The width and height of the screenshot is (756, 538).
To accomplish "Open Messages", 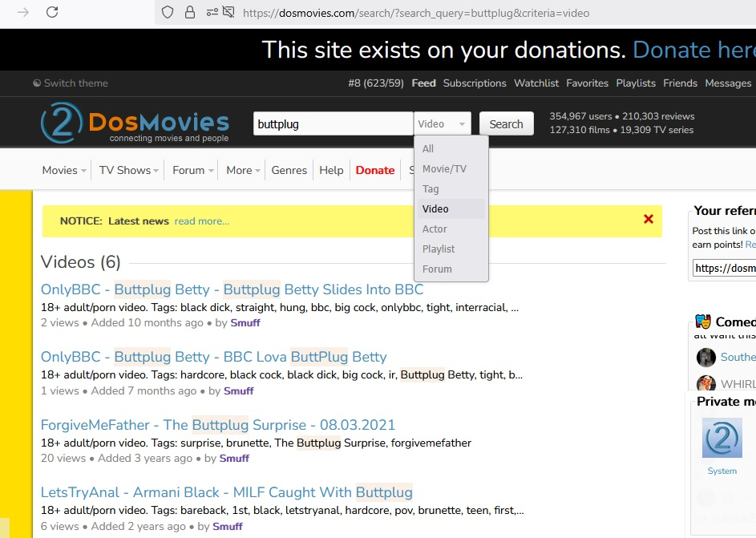I will [728, 83].
